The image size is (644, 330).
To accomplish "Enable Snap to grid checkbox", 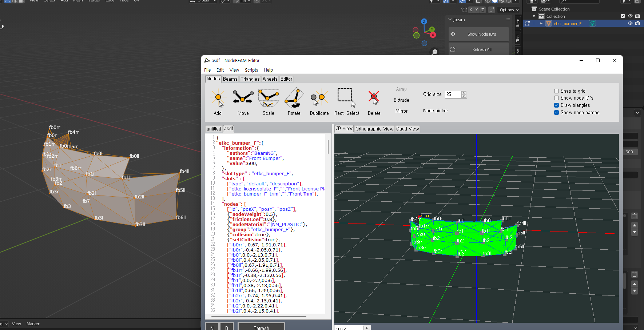I will pyautogui.click(x=556, y=91).
